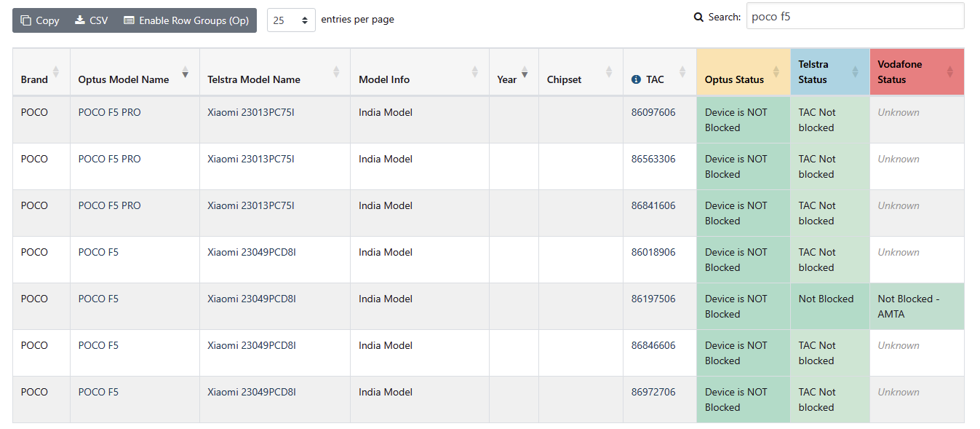The height and width of the screenshot is (429, 980).
Task: Select TAC 86018906 cell
Action: click(659, 259)
